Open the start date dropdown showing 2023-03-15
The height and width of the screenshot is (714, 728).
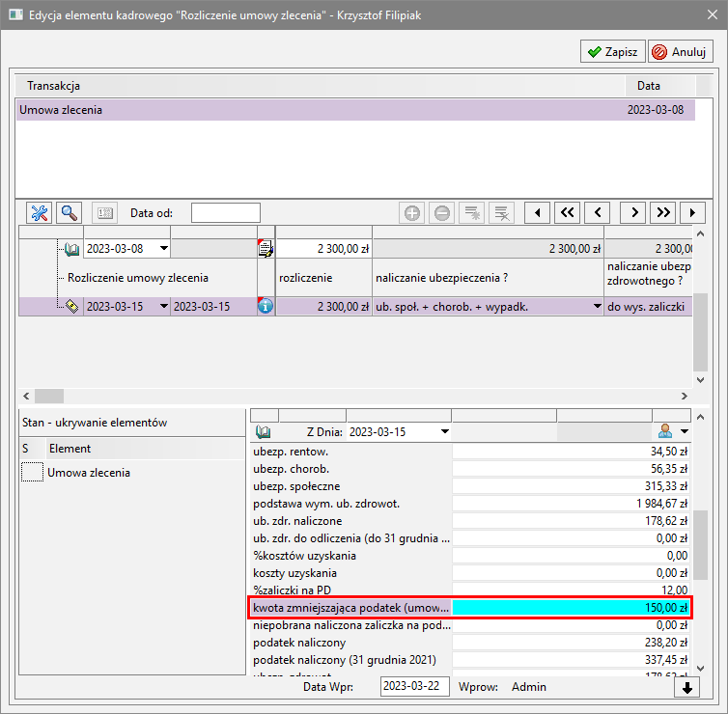(x=164, y=306)
